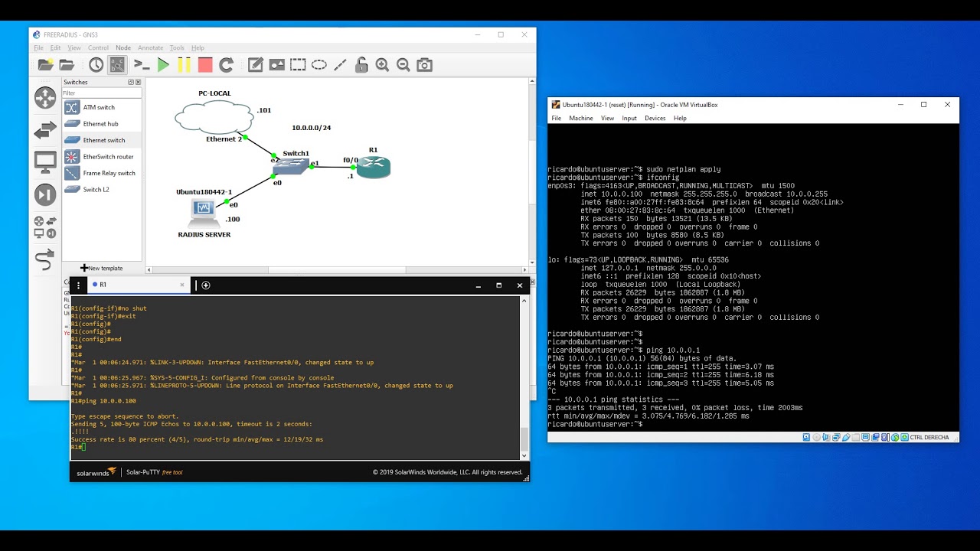Click Zoom out magnifier icon

403,65
